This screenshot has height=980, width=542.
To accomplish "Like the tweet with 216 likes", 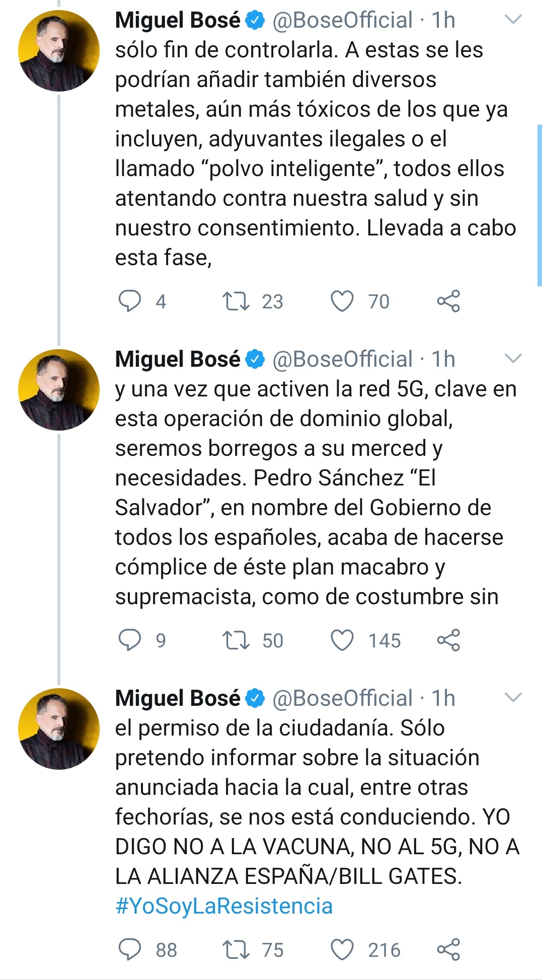I will click(342, 950).
